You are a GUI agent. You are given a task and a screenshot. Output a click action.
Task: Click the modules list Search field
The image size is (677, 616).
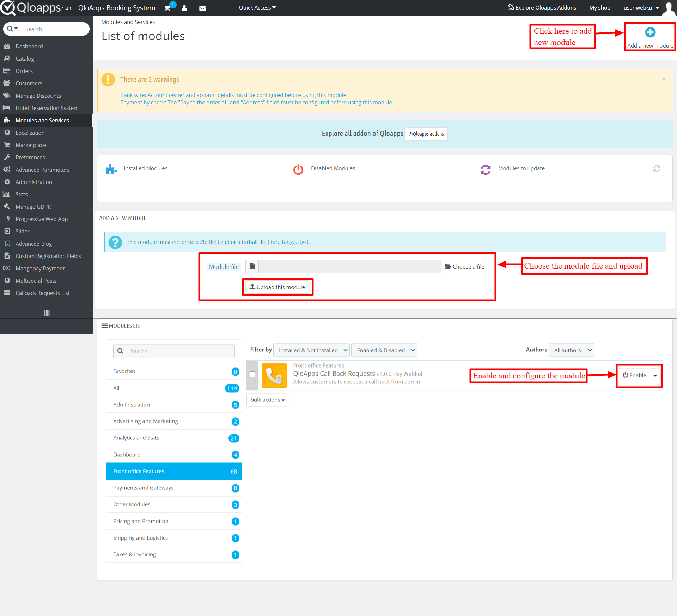180,351
